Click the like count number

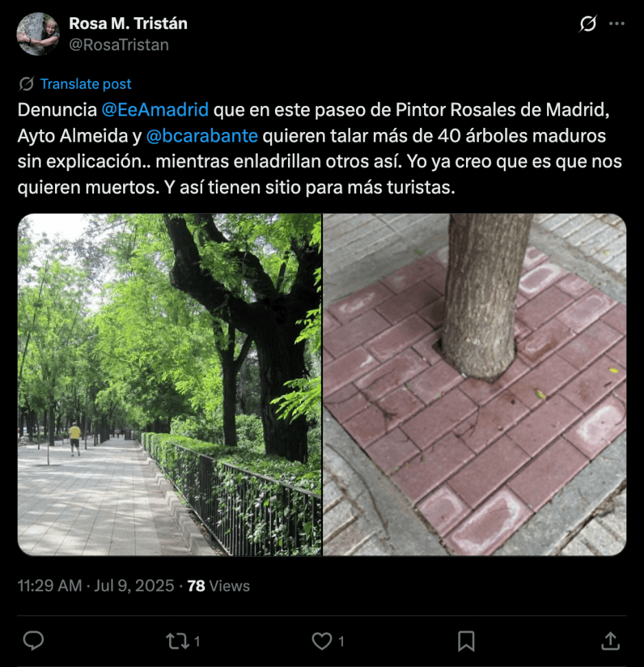(341, 641)
